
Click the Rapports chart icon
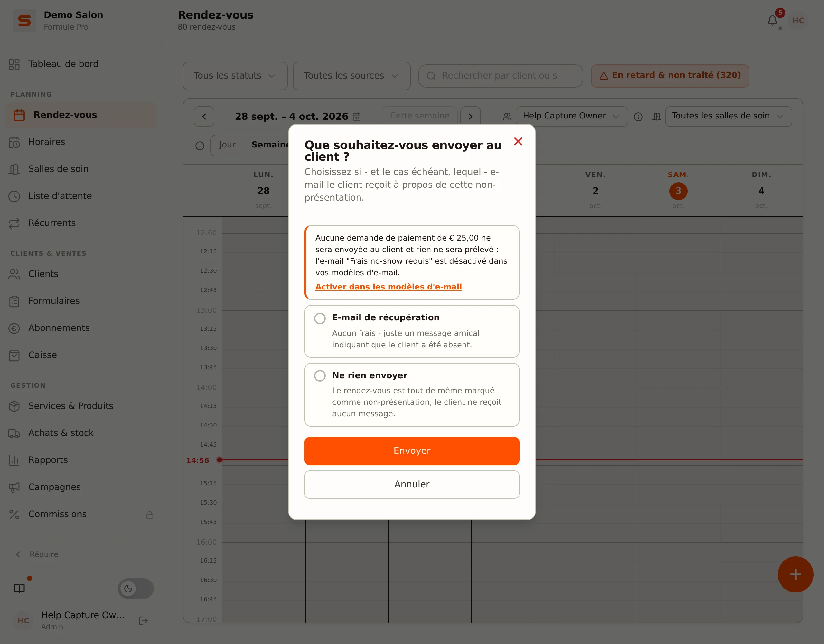pyautogui.click(x=14, y=460)
